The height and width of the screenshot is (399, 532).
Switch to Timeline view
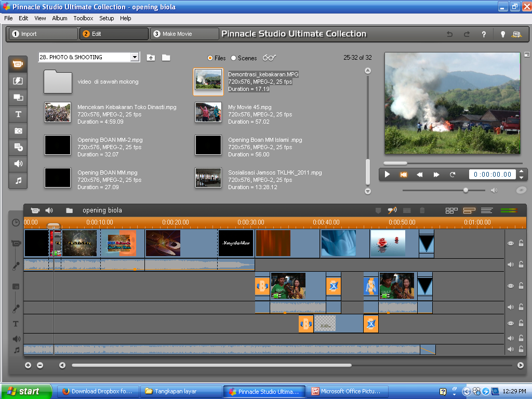pos(469,211)
